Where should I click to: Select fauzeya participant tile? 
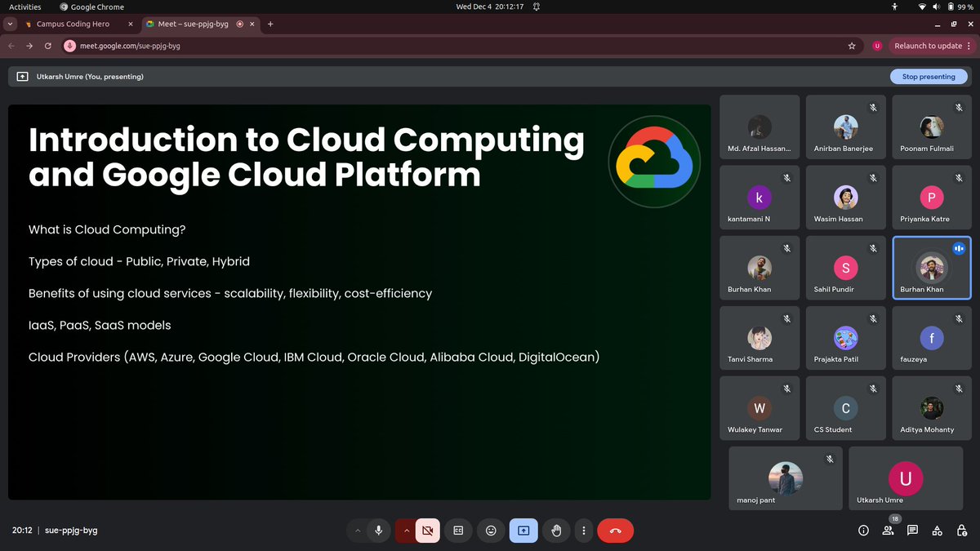click(932, 338)
